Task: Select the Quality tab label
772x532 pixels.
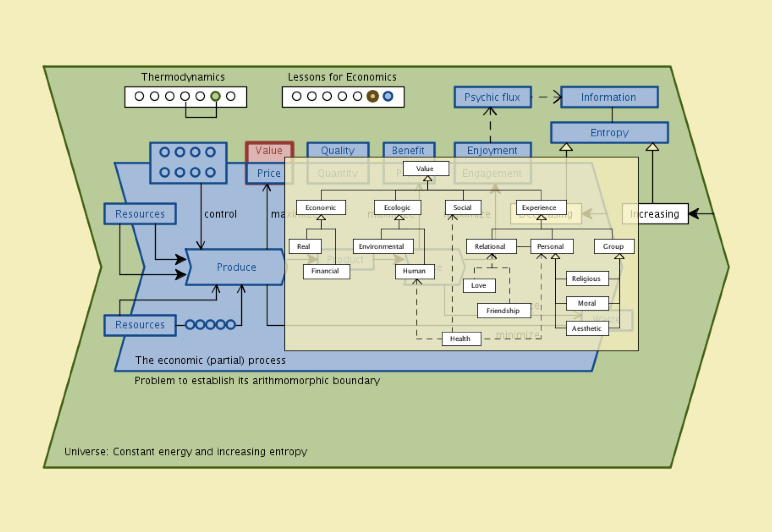Action: point(338,150)
